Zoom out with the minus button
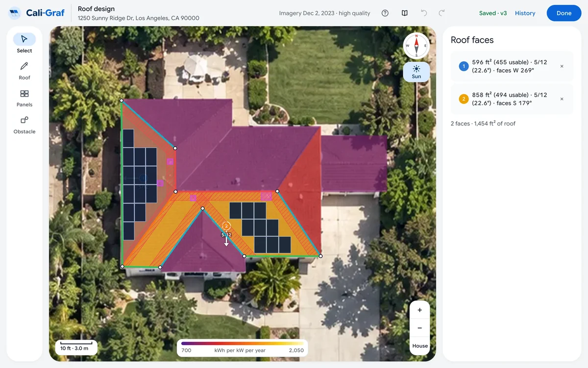 coord(420,328)
